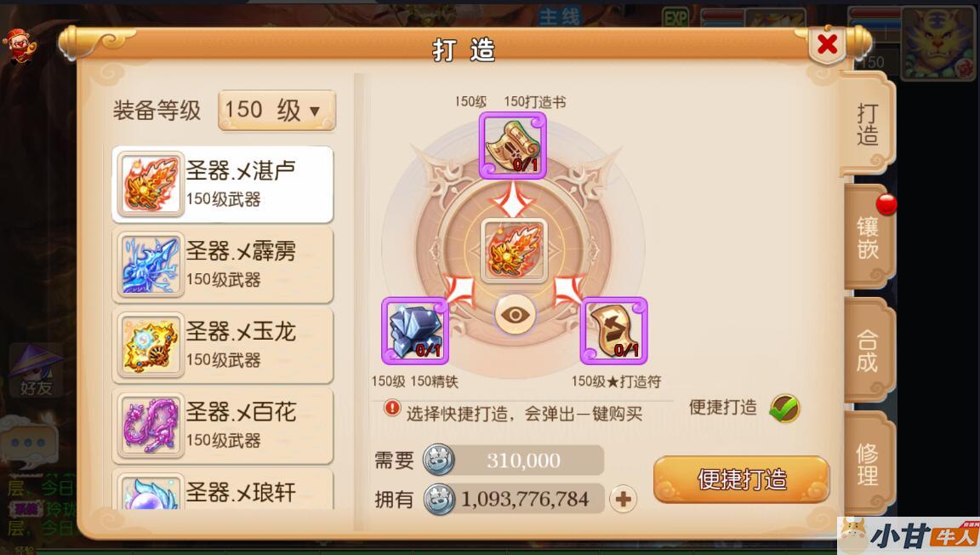The height and width of the screenshot is (555, 980).
Task: Click the 150级★打造符 talisman icon
Action: coord(613,331)
